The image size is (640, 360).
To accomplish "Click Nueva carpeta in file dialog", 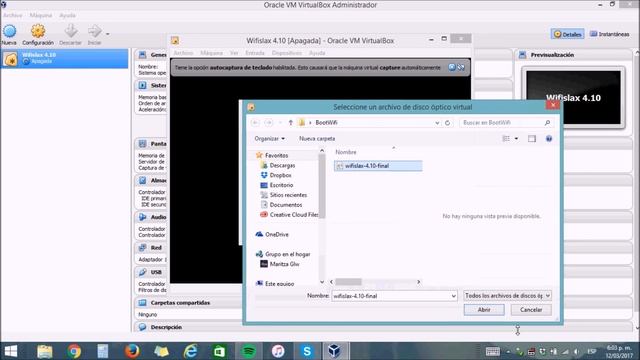I will click(317, 139).
